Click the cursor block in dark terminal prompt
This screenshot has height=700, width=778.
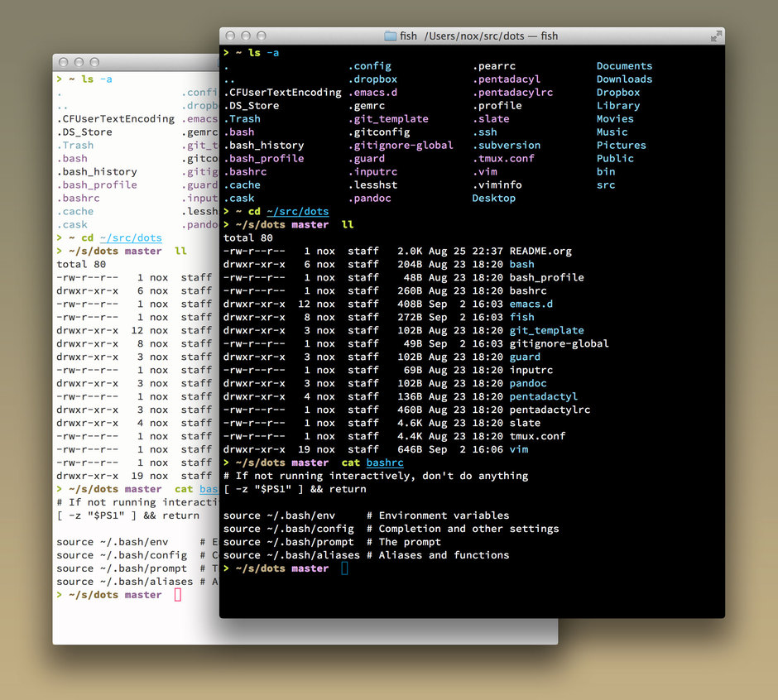click(345, 568)
